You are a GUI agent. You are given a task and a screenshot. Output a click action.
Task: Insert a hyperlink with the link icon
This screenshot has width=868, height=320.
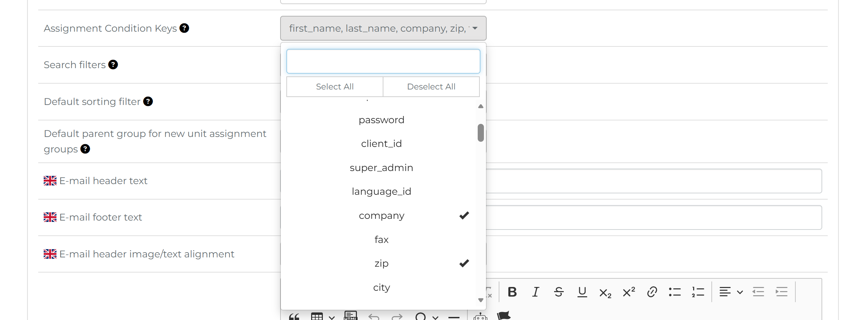(652, 292)
